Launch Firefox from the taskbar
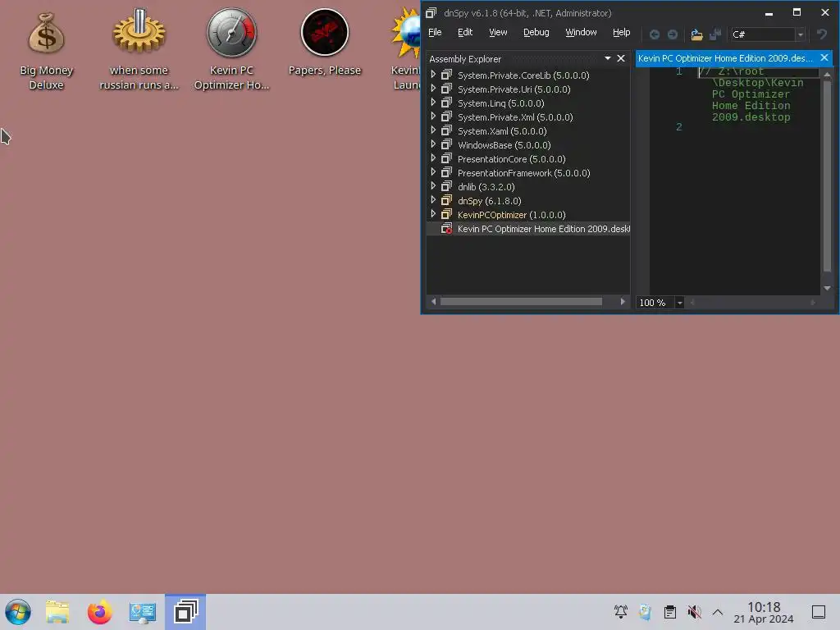Viewport: 840px width, 630px height. click(x=99, y=612)
